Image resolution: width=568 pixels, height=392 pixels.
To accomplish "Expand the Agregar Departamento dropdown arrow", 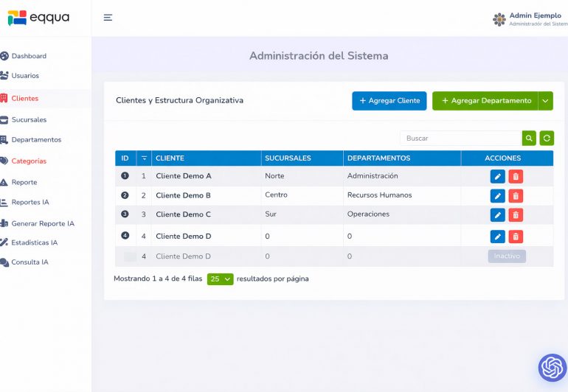I will [x=545, y=101].
